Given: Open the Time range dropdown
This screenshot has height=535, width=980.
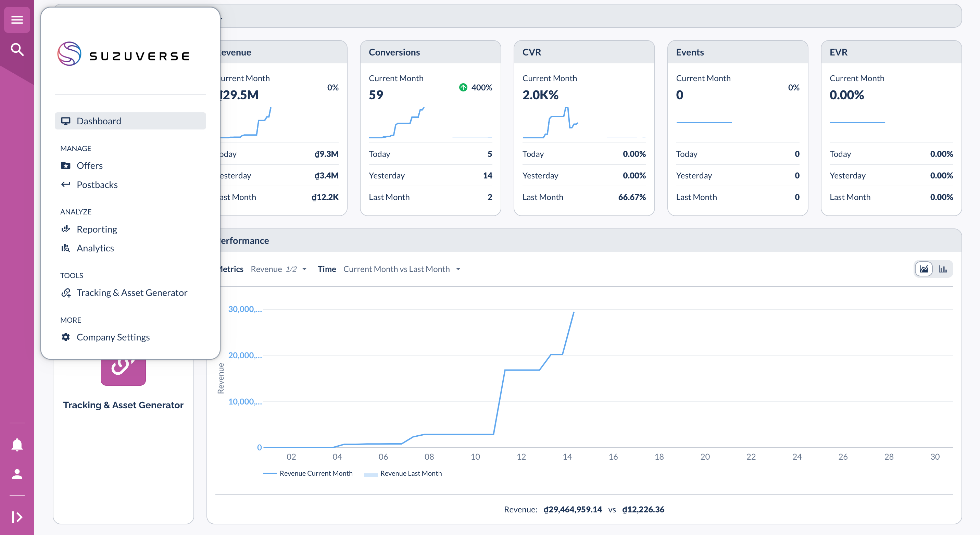Looking at the screenshot, I should (402, 269).
